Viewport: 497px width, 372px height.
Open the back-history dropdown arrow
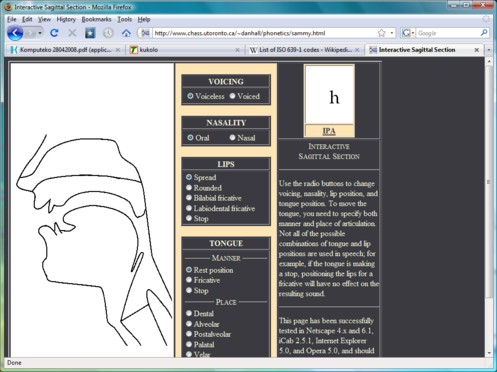click(40, 33)
